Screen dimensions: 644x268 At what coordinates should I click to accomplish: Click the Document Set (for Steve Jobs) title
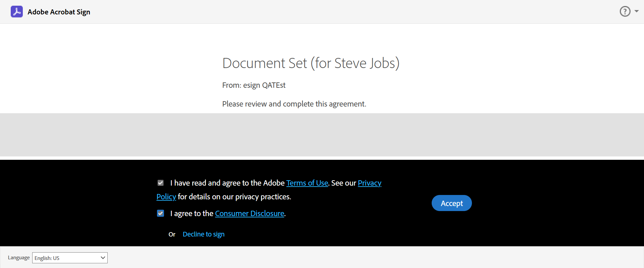pos(311,63)
